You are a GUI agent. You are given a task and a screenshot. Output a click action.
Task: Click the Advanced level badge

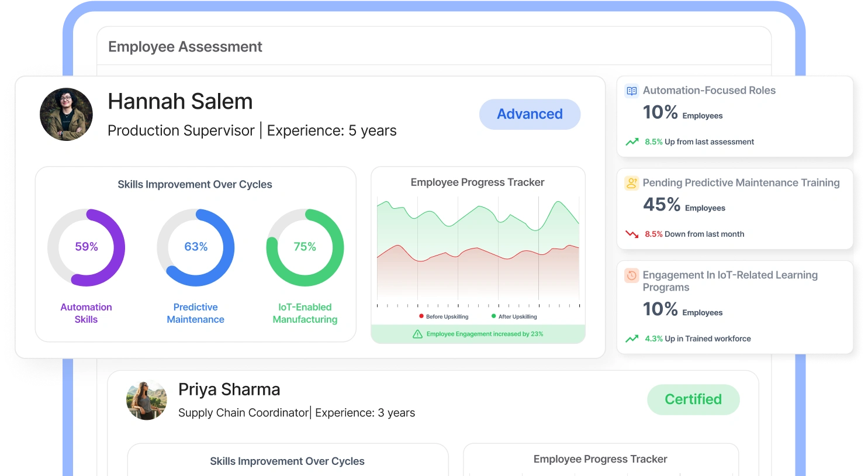530,114
